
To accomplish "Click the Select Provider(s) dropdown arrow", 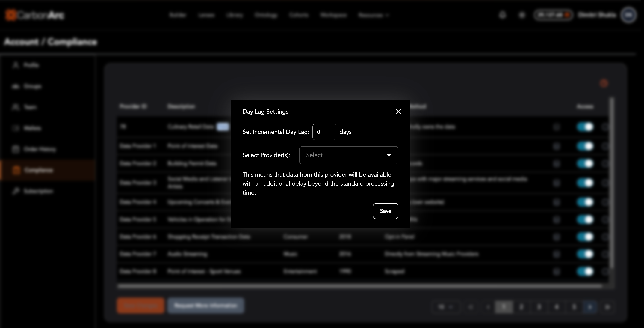I will pos(389,155).
